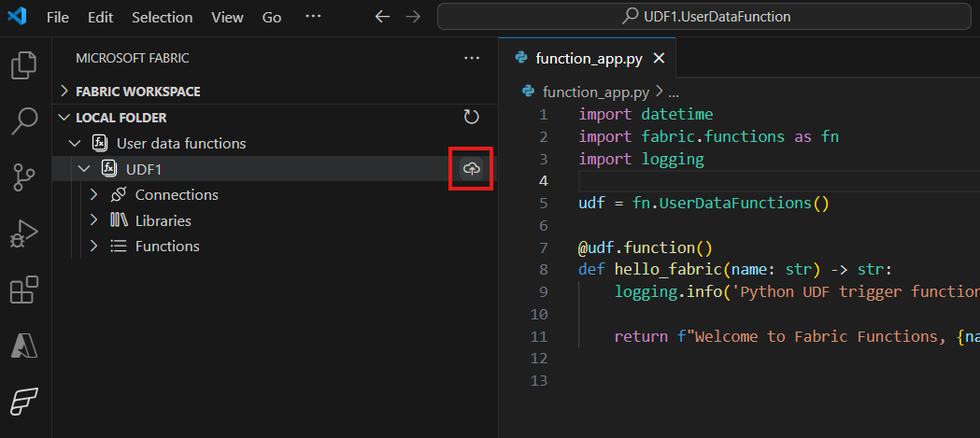
Task: Refresh the Local Folder list
Action: 471,117
